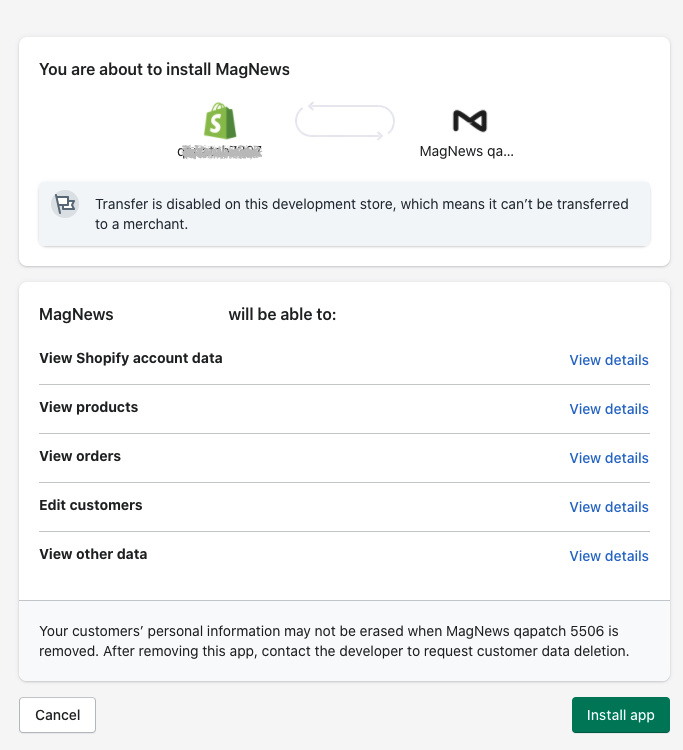Click the two-way sync arrows icon
The image size is (683, 750).
click(344, 121)
